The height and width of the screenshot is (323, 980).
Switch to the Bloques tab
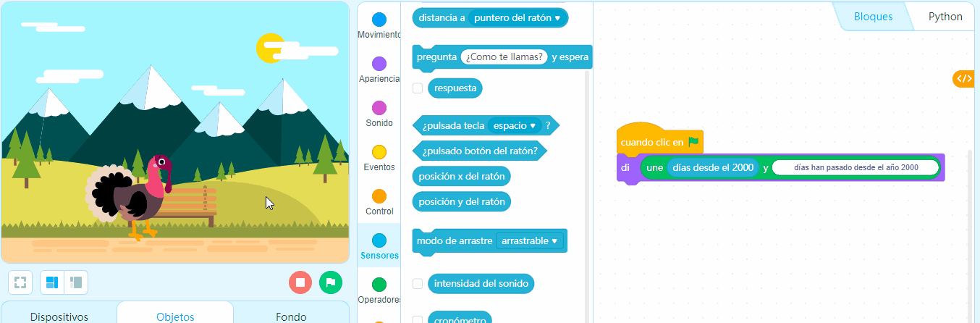tap(873, 17)
